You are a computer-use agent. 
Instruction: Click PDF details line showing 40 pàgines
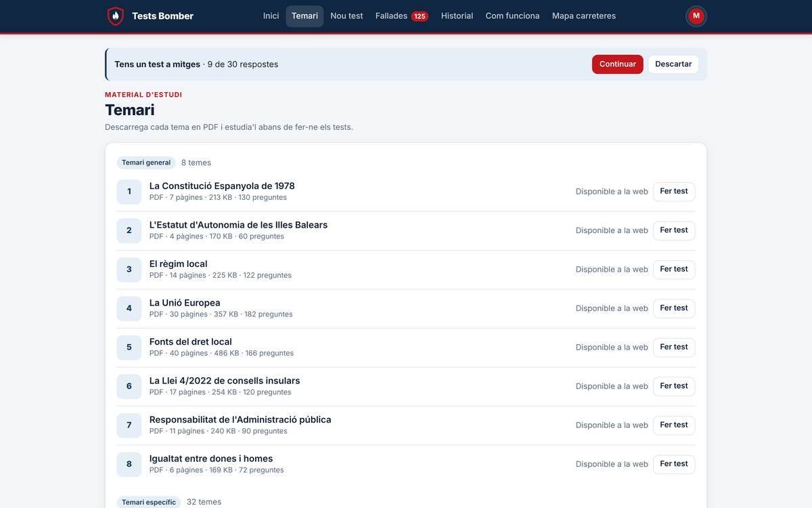click(221, 354)
